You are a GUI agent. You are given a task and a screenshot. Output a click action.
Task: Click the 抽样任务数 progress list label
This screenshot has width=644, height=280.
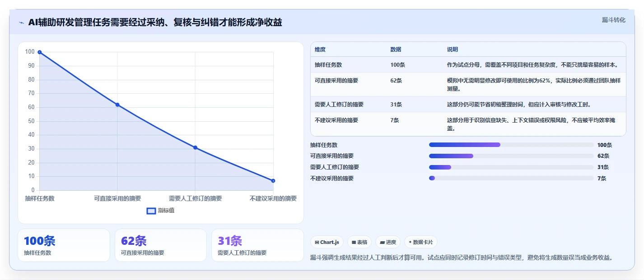[324, 145]
